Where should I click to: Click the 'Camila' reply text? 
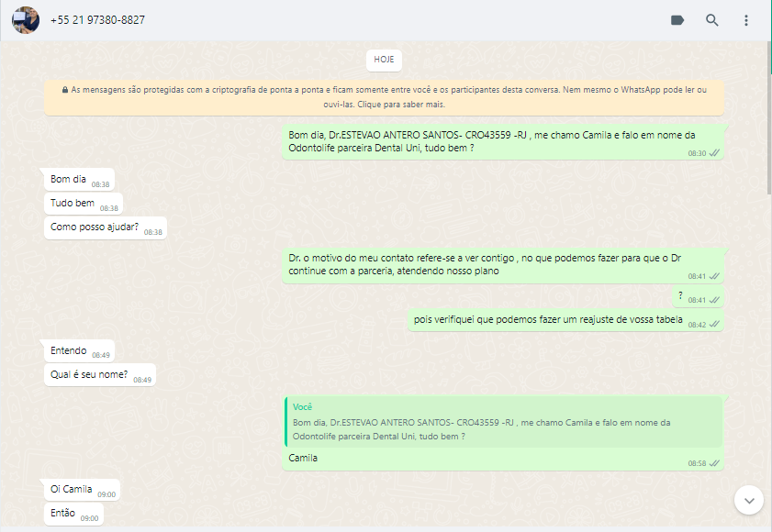tap(303, 459)
